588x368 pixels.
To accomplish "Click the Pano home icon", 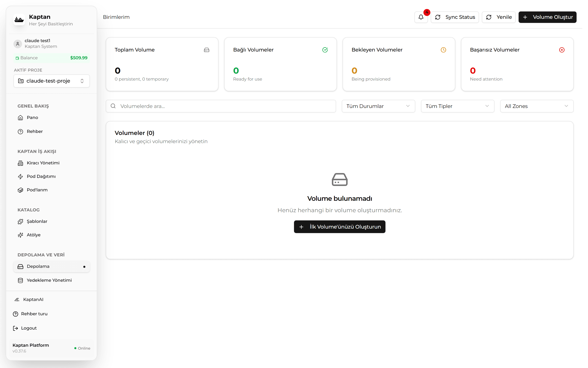I will (x=20, y=118).
